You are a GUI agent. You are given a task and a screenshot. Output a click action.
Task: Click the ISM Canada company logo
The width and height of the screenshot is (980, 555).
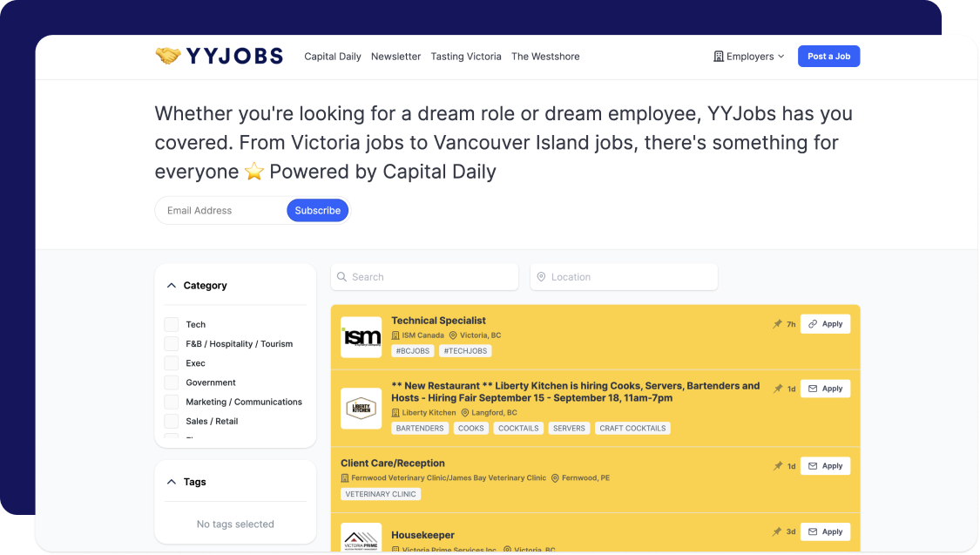click(361, 336)
